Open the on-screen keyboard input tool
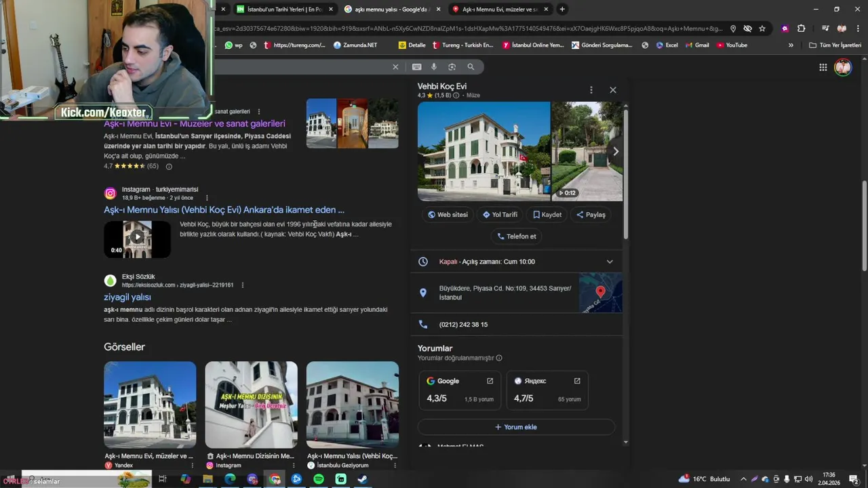 tap(416, 66)
